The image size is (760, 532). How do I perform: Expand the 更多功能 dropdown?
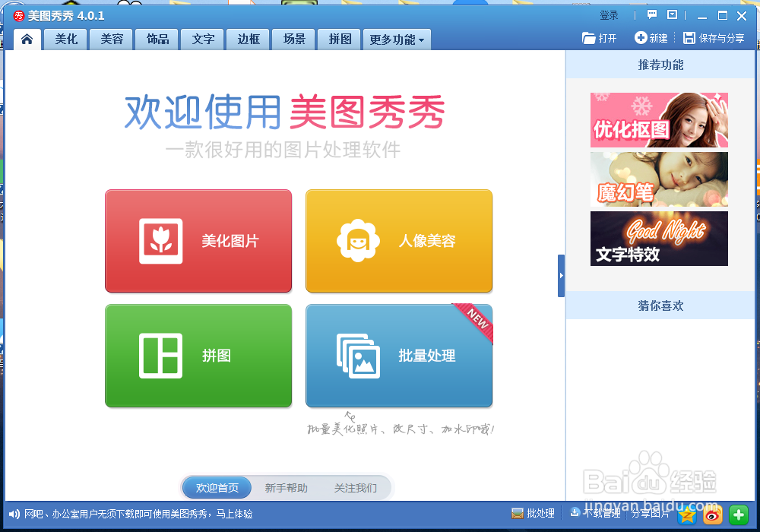(x=397, y=40)
